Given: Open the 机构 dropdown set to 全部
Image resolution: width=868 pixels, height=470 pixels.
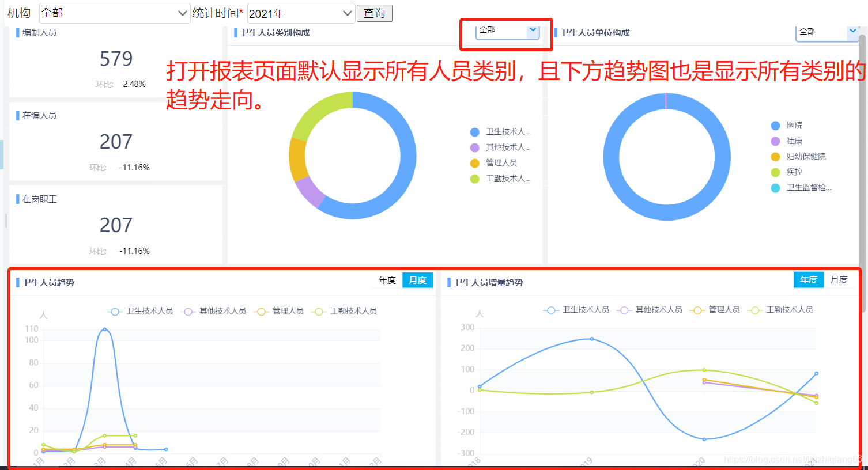Looking at the screenshot, I should [114, 13].
